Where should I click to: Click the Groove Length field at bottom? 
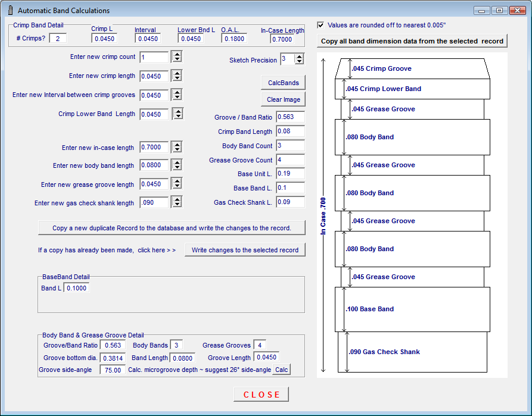point(267,357)
